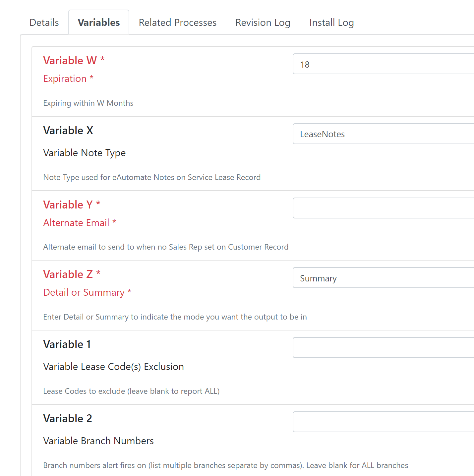474x476 pixels.
Task: Click the 'Variable Branch Numbers' label
Action: [x=98, y=441]
